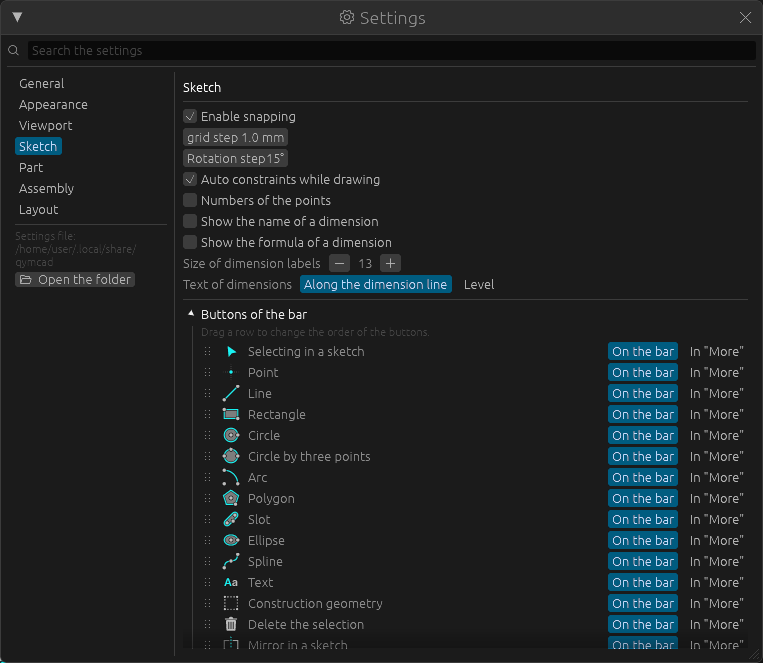Select Level text of dimensions option

[479, 284]
